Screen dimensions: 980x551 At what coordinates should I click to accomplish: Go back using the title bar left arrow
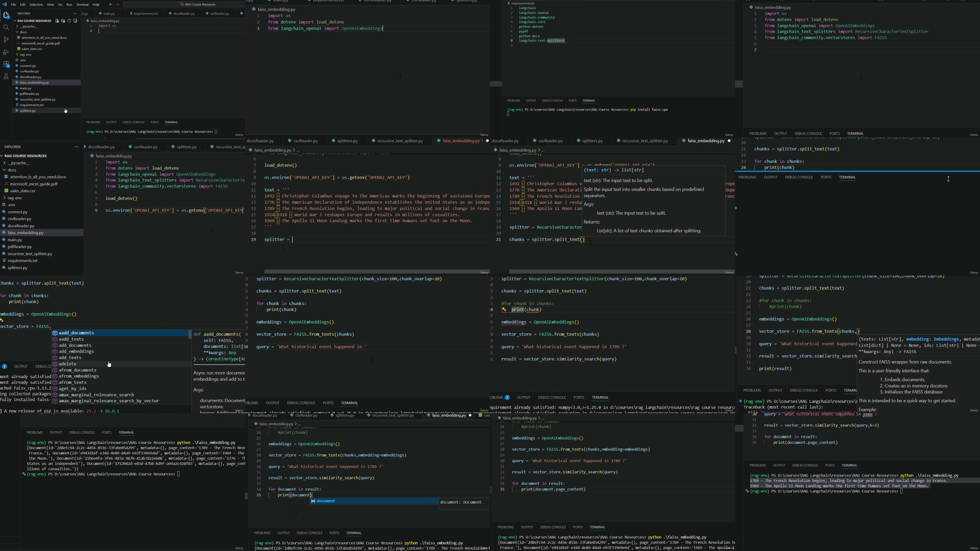pos(111,5)
